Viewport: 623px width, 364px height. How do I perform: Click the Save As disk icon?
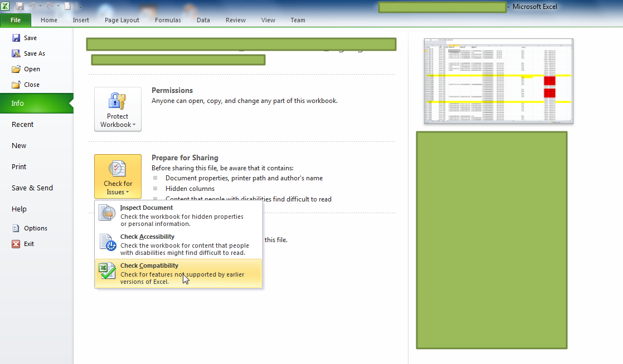coord(16,53)
